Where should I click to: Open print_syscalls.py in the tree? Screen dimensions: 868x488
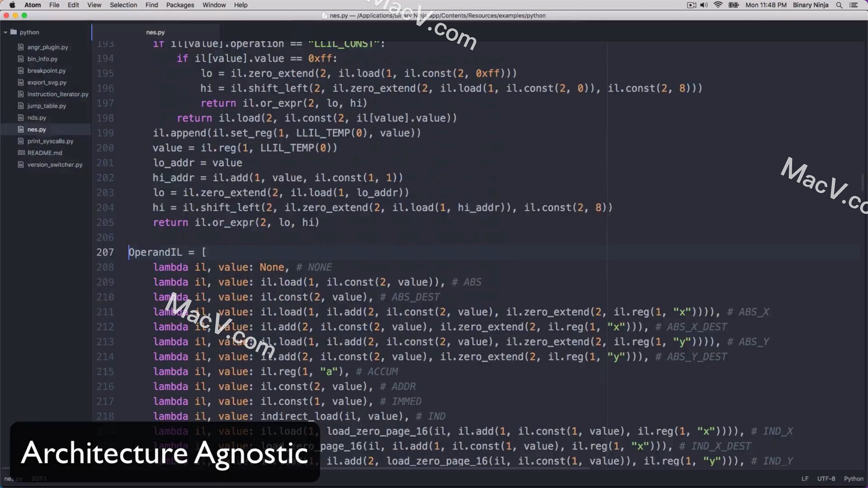click(x=50, y=141)
